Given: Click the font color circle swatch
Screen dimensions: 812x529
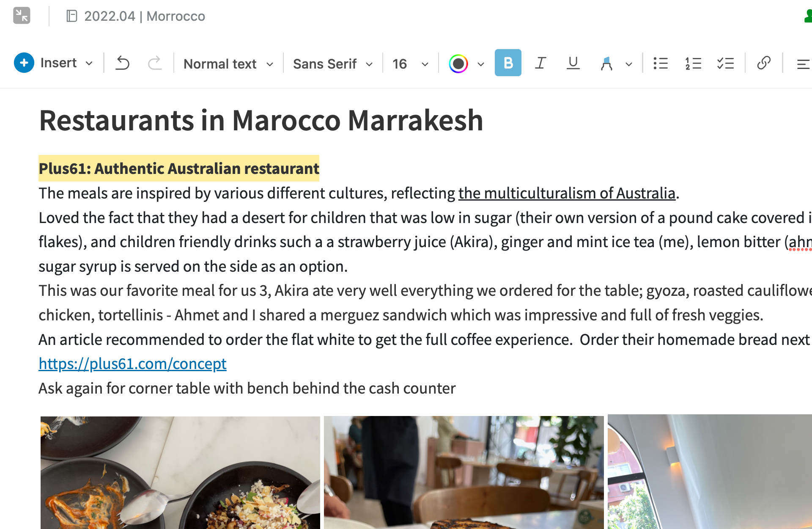Looking at the screenshot, I should coord(458,64).
